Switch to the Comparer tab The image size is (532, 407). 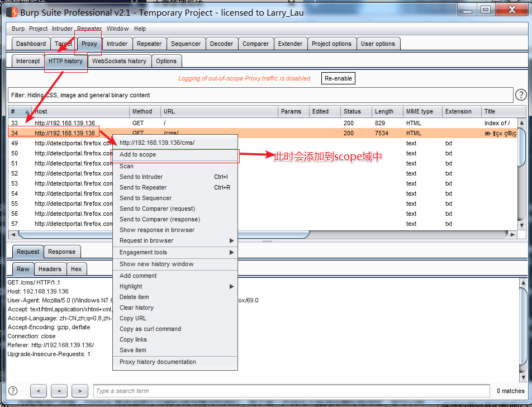pos(255,44)
